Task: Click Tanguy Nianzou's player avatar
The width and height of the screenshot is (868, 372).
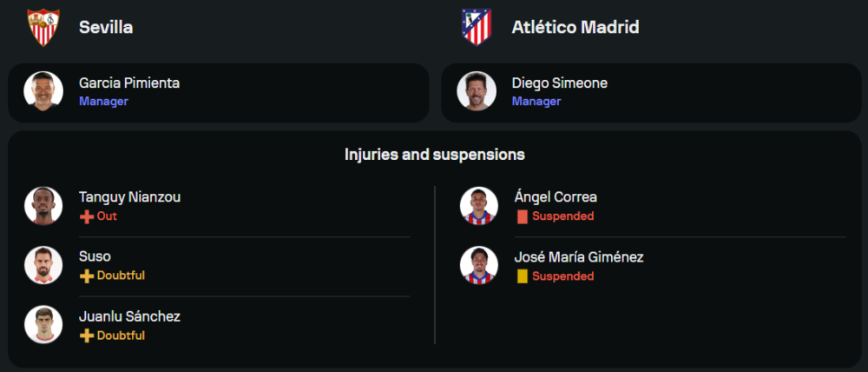Action: click(43, 206)
